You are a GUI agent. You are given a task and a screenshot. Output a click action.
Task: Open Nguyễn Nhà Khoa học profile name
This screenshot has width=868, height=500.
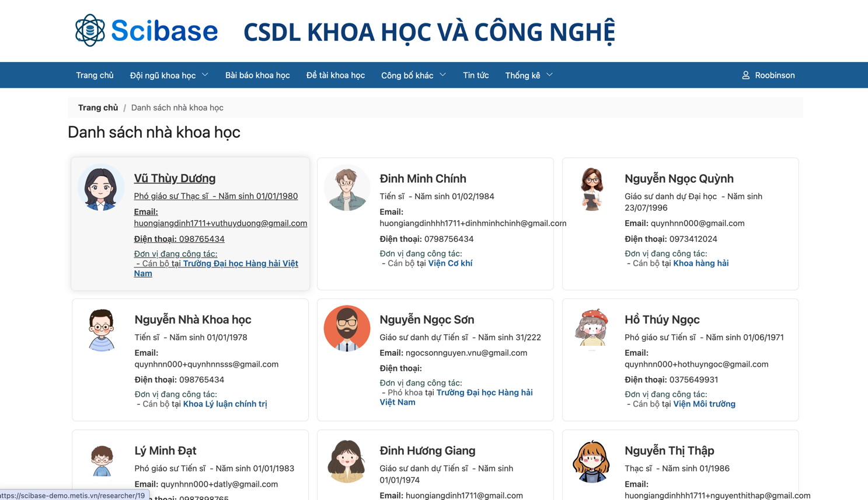click(193, 320)
